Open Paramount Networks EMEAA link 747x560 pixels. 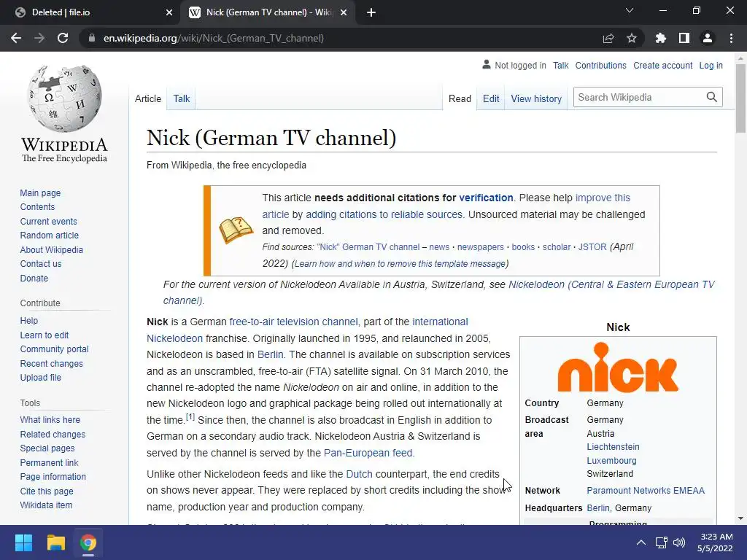(645, 491)
